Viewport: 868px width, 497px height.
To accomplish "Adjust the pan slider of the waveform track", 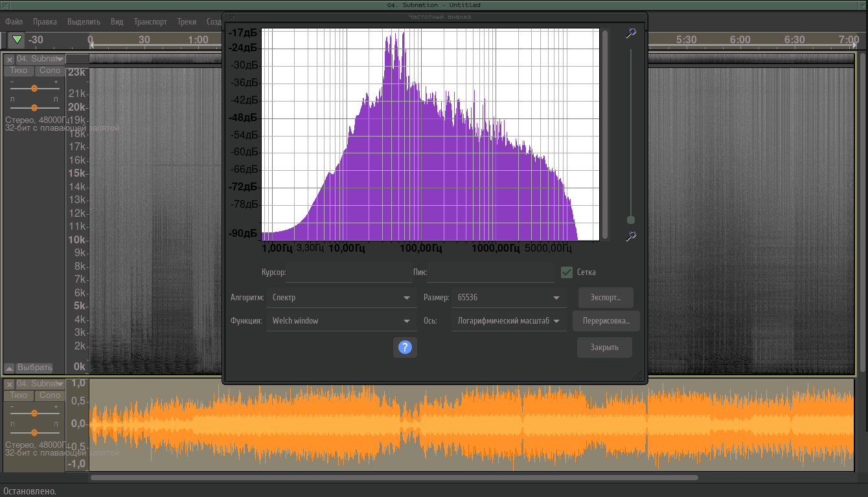I will 34,432.
